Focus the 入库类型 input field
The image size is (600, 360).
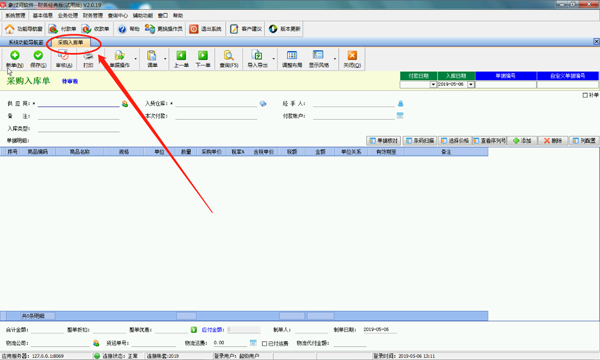(x=78, y=129)
